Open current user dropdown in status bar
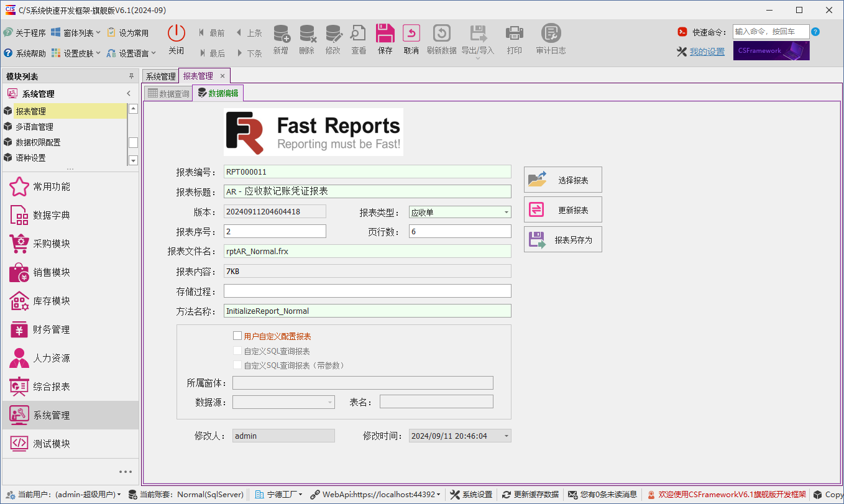Viewport: 844px width, 504px height. 63,495
